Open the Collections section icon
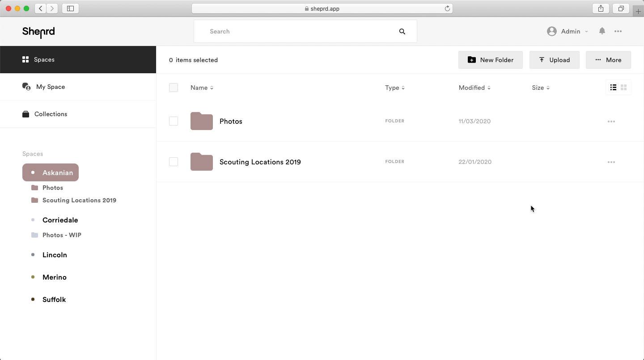This screenshot has height=360, width=644. pos(26,114)
